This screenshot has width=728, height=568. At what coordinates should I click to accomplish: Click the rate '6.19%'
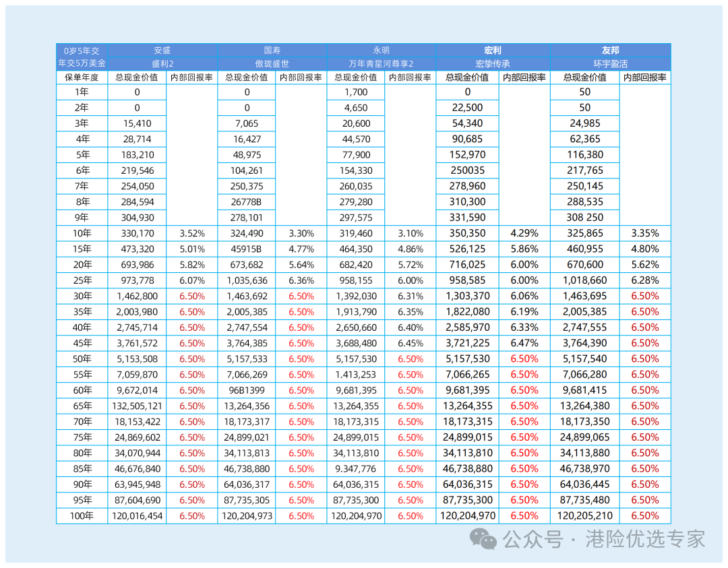524,312
